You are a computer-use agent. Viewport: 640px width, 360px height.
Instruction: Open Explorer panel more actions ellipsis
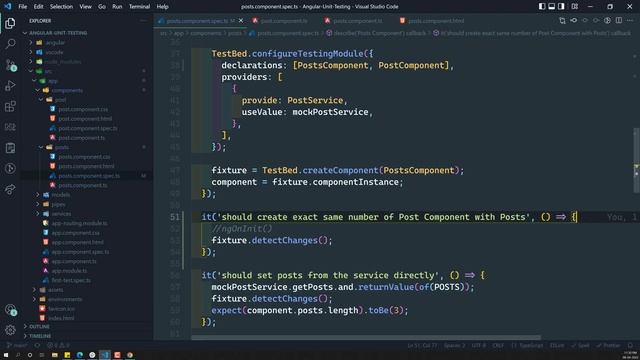coord(143,20)
